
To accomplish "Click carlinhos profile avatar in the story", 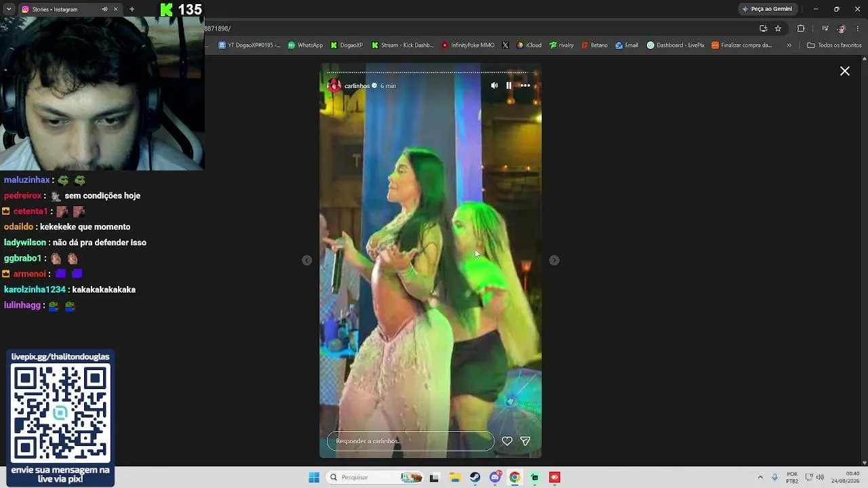I will coord(334,85).
